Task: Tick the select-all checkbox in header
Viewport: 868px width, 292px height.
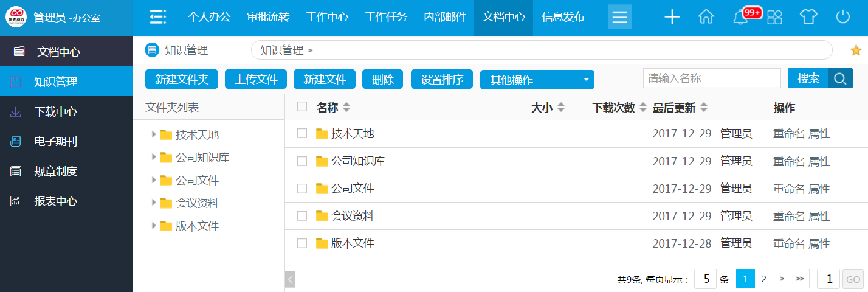Action: (302, 107)
